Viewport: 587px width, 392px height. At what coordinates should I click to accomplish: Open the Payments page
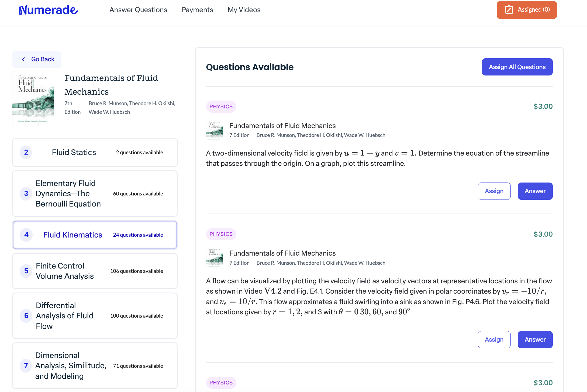197,10
